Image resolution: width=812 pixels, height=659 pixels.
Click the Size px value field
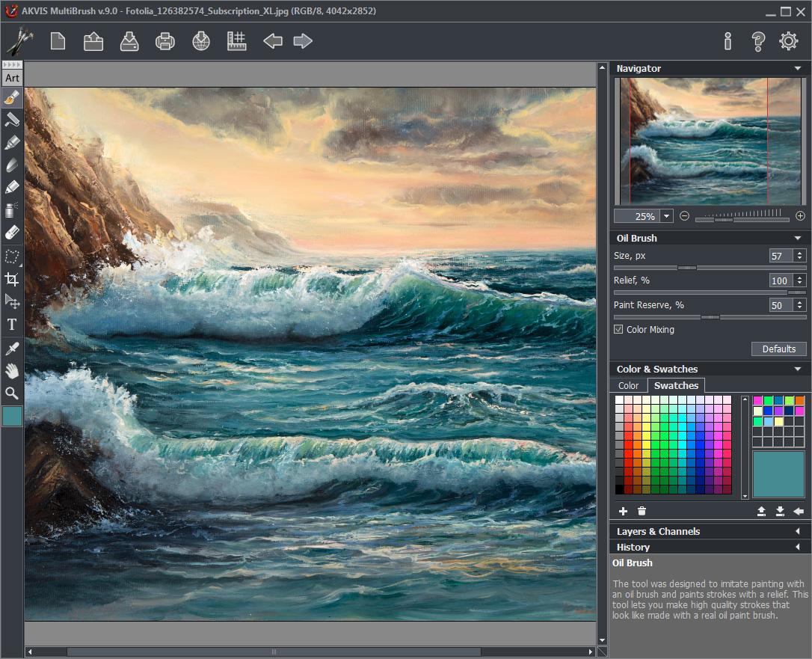pos(781,256)
